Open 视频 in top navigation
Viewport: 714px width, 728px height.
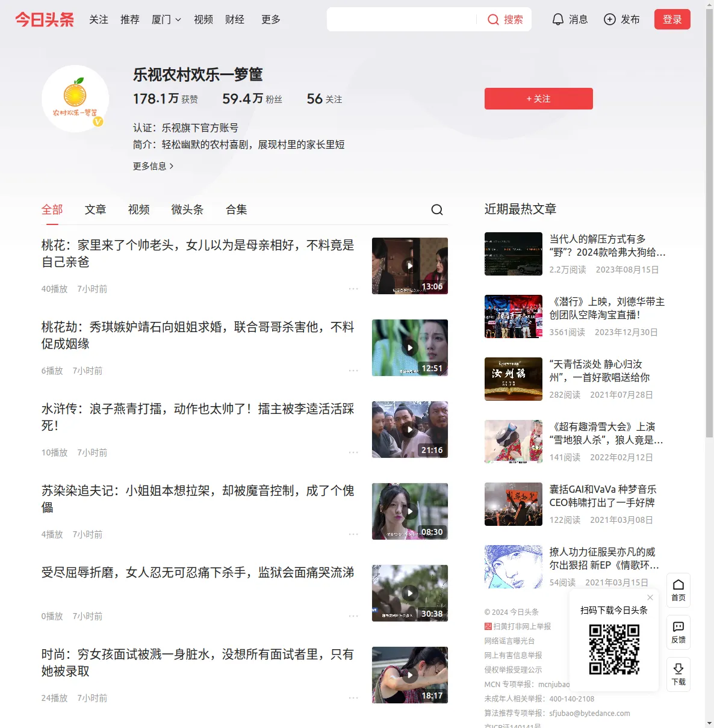point(203,20)
